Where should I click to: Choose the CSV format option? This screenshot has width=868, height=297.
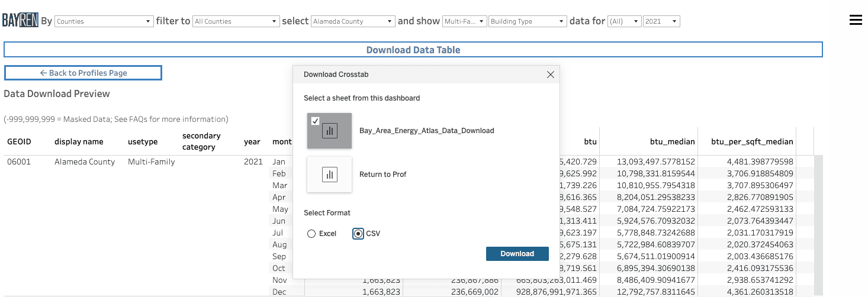[x=358, y=234]
